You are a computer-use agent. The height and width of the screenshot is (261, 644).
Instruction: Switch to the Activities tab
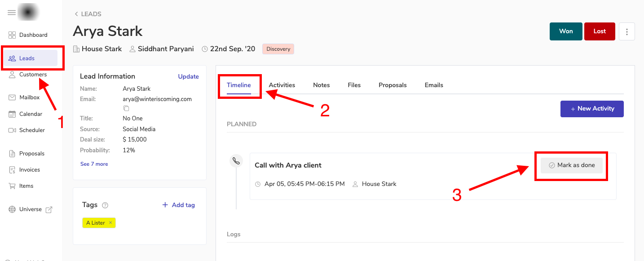click(282, 85)
